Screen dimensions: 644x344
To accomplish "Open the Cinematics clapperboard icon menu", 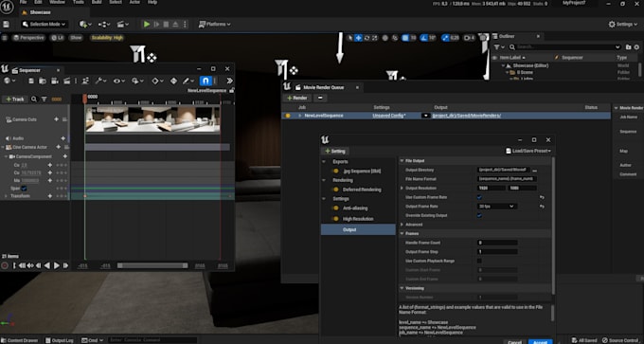I will click(x=123, y=25).
